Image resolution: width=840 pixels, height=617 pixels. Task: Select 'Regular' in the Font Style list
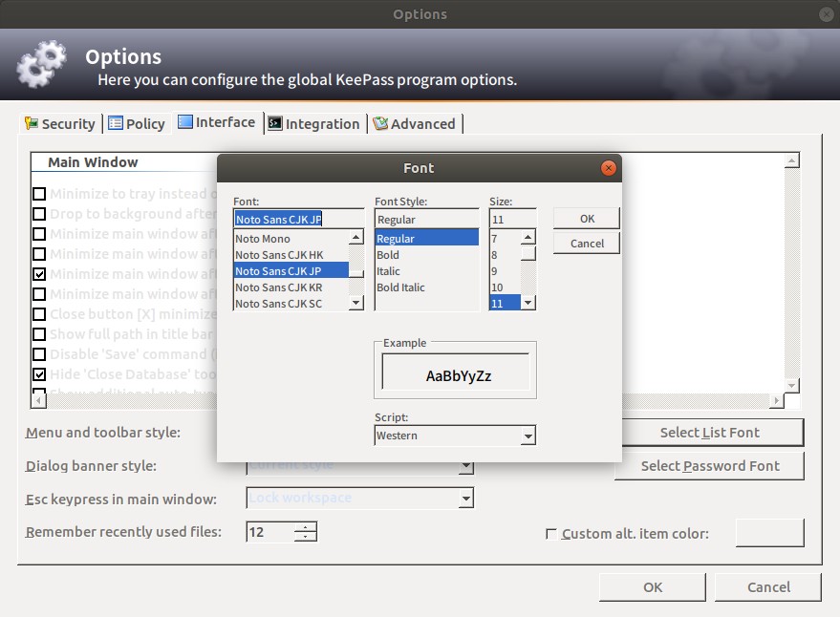(x=427, y=239)
